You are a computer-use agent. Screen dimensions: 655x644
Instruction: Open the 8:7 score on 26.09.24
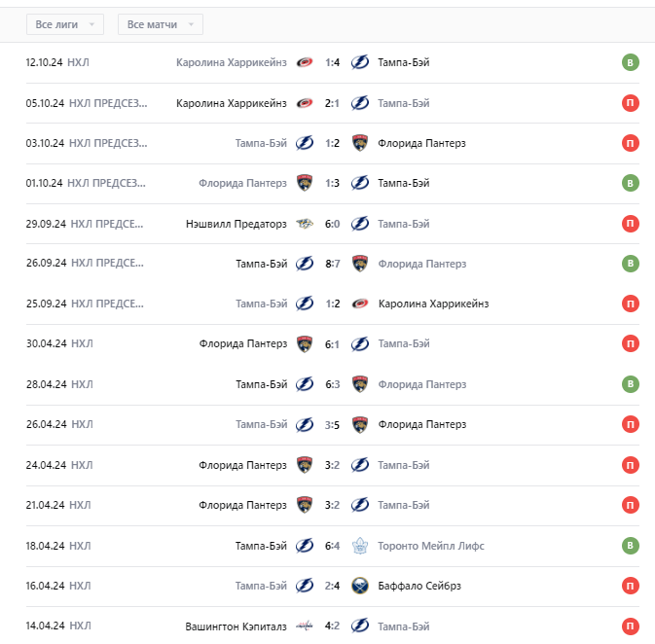pos(332,264)
